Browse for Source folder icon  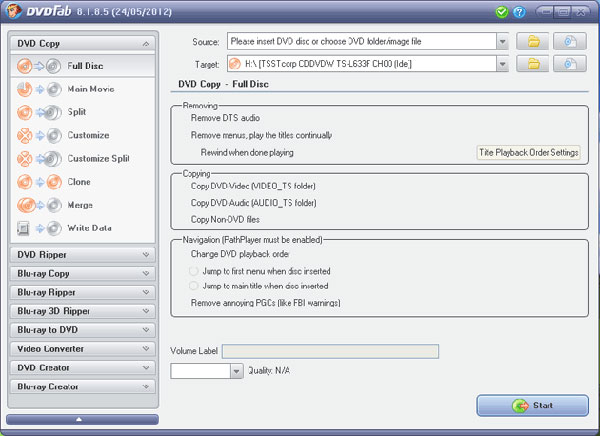click(x=533, y=41)
